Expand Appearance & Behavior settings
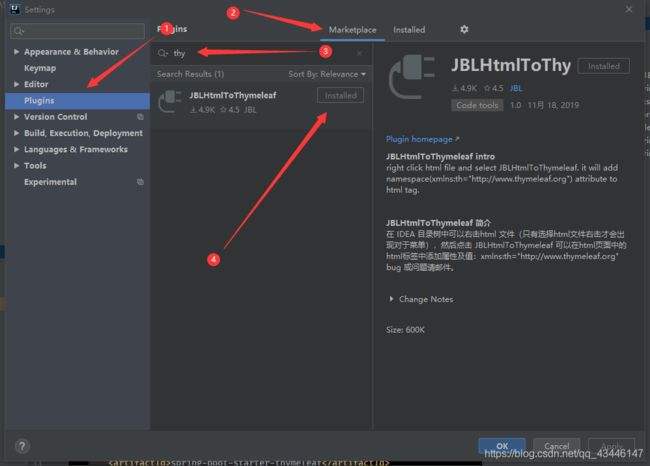 tap(17, 52)
